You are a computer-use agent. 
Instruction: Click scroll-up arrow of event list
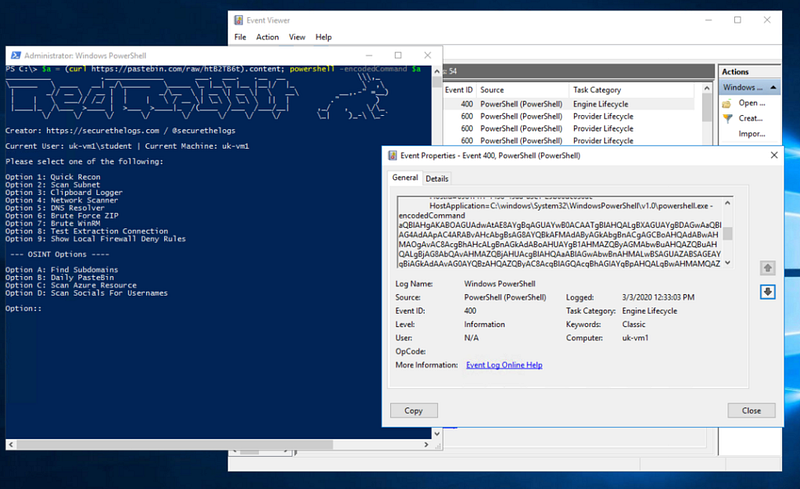[707, 89]
